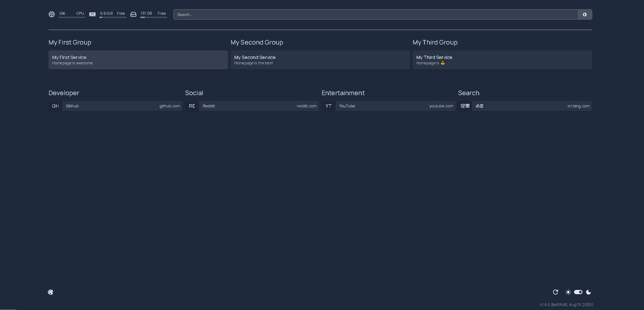Click the disk free space usage bar
The height and width of the screenshot is (310, 644).
(153, 17)
